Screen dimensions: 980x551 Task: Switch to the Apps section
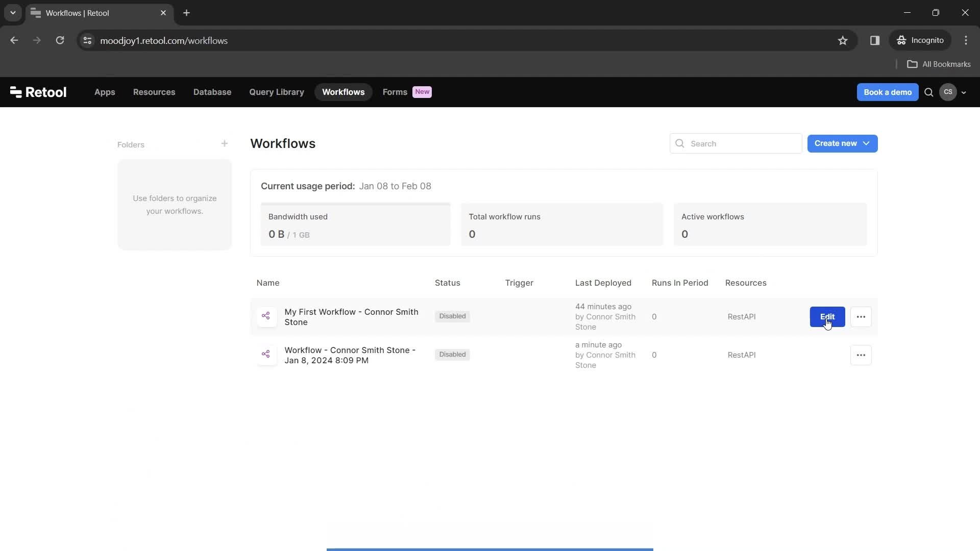pyautogui.click(x=105, y=92)
